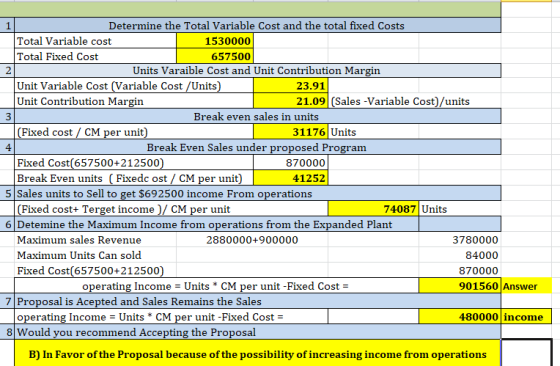Click the section number 3 cell

(7, 117)
